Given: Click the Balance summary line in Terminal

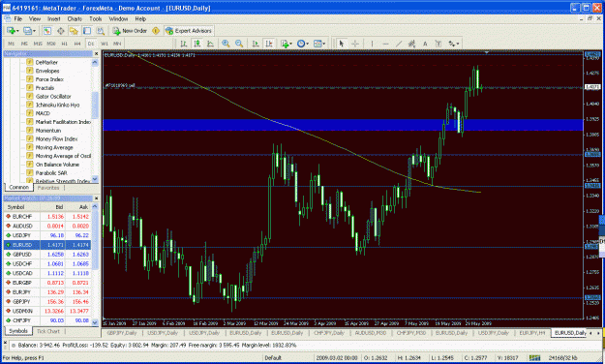Looking at the screenshot, I should coord(157,345).
